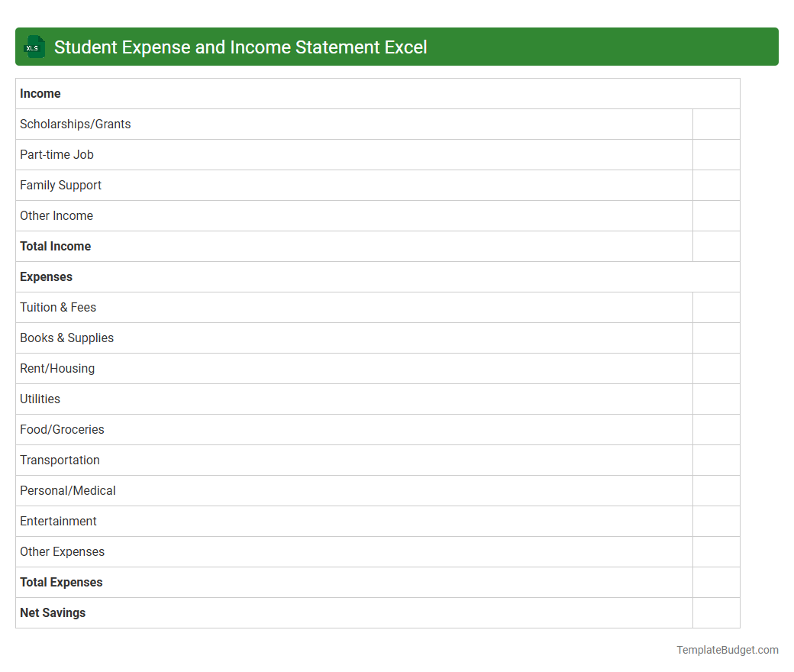Select the Scholarships/Grants row label
Viewport: 794px width, 672px height.
75,124
